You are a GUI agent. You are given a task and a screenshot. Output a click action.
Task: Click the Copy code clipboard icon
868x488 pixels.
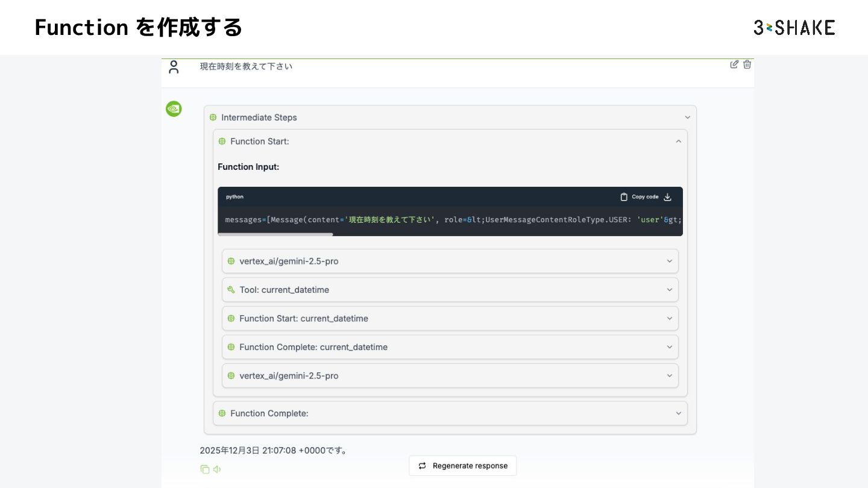624,197
